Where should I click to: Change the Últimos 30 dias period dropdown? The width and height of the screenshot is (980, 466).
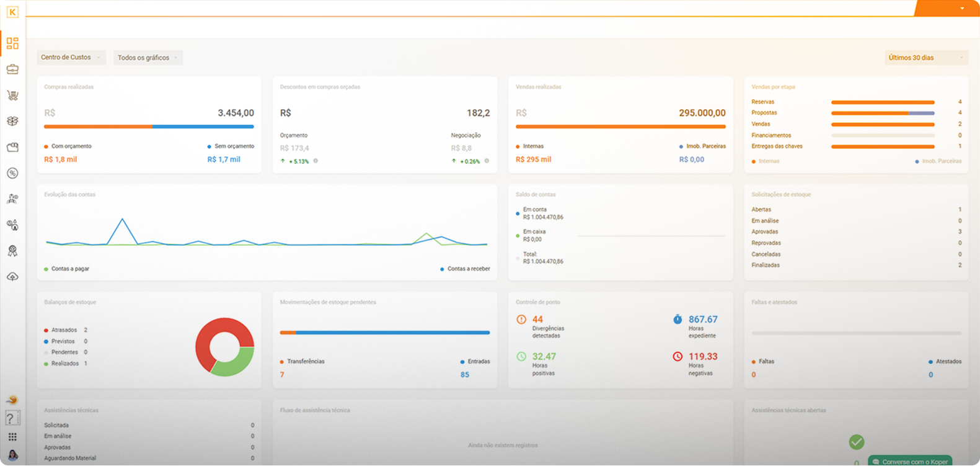pyautogui.click(x=925, y=58)
